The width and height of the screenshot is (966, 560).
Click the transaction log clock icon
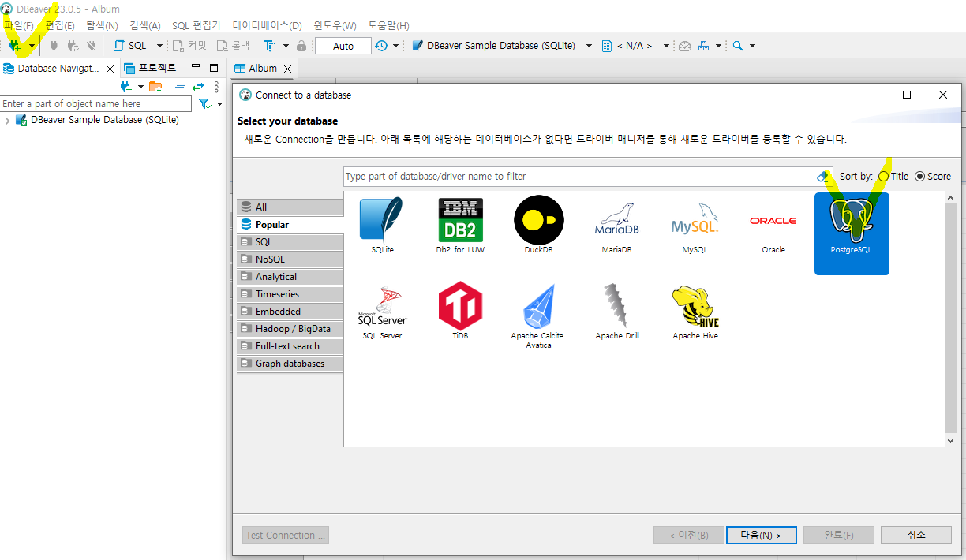(382, 46)
